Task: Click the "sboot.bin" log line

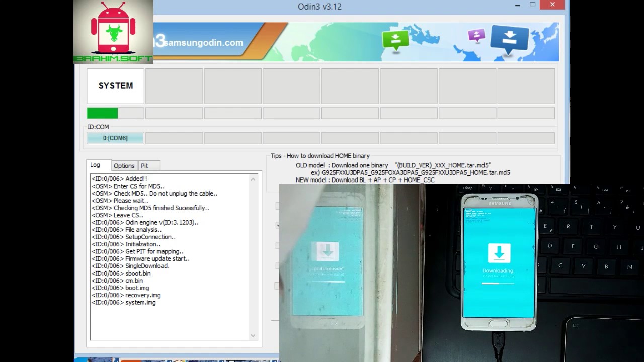Action: tap(121, 274)
